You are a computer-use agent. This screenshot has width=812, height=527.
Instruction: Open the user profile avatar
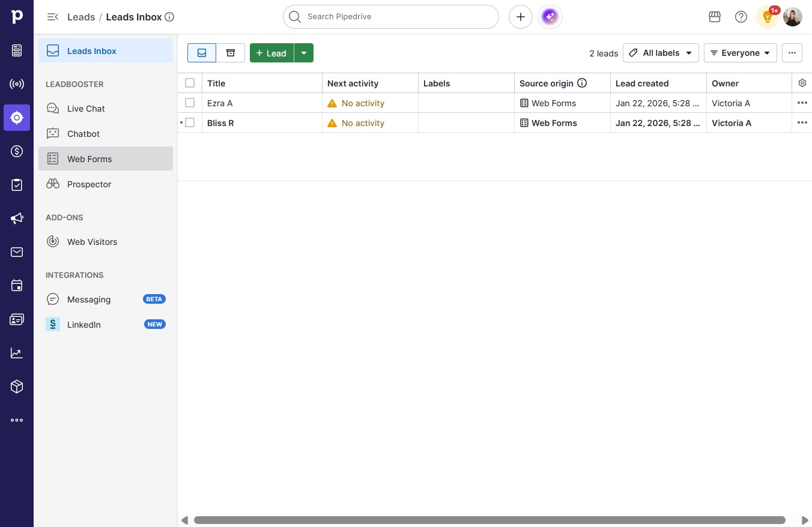point(793,17)
